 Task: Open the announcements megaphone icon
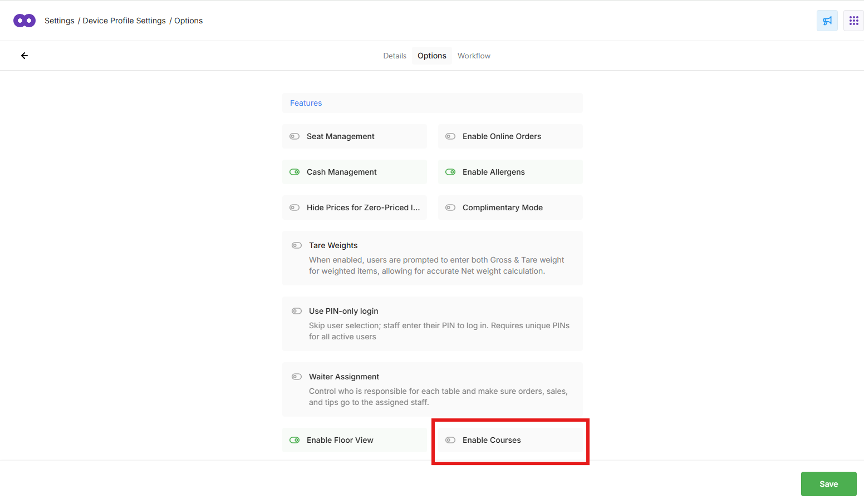pyautogui.click(x=827, y=21)
